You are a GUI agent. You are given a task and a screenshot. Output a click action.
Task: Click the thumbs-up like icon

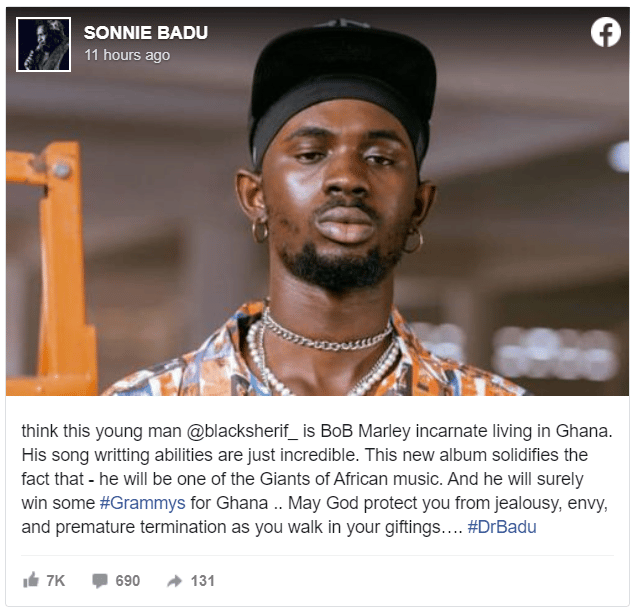click(31, 580)
